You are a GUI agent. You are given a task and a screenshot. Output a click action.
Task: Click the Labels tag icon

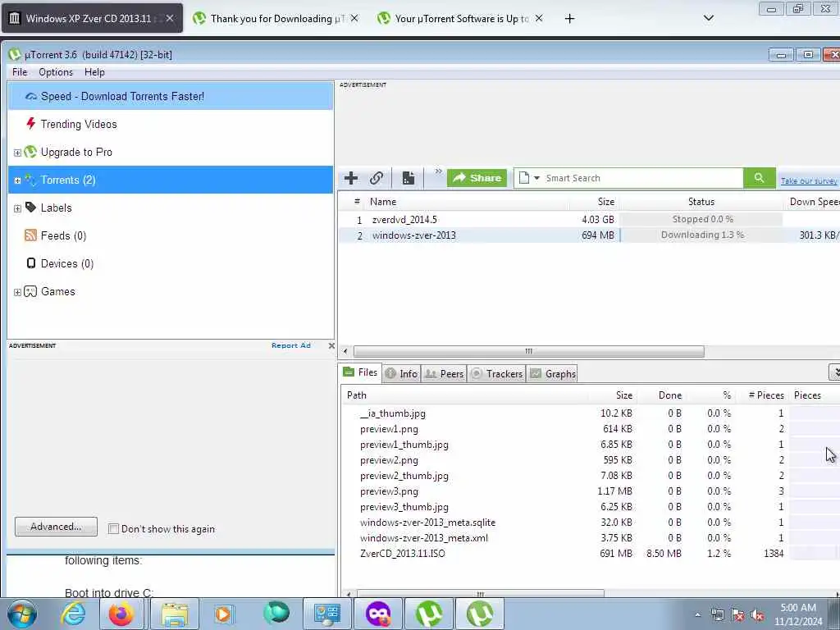(x=31, y=208)
